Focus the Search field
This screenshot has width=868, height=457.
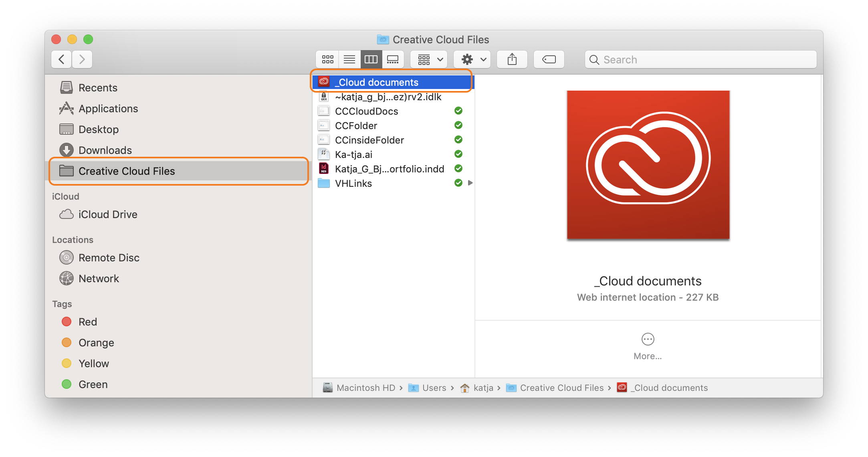coord(700,59)
